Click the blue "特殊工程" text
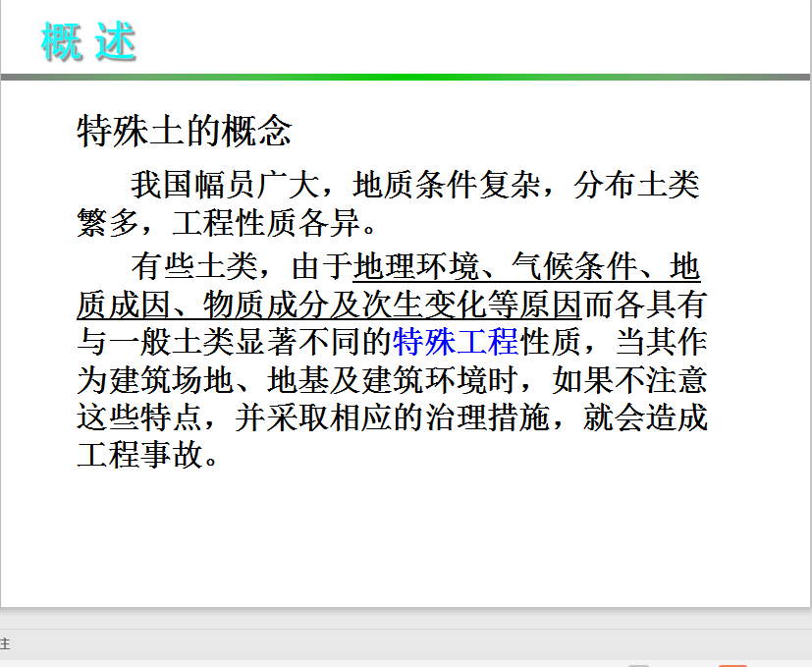 [455, 342]
